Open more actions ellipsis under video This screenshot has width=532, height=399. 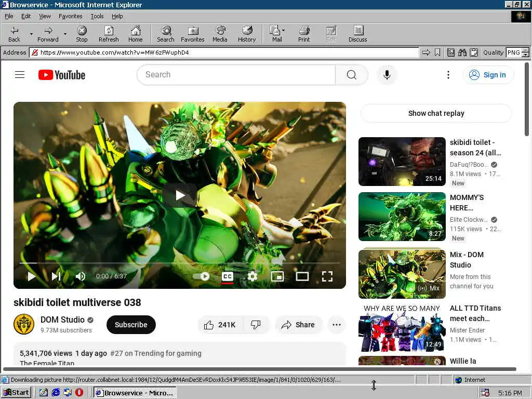pyautogui.click(x=337, y=325)
